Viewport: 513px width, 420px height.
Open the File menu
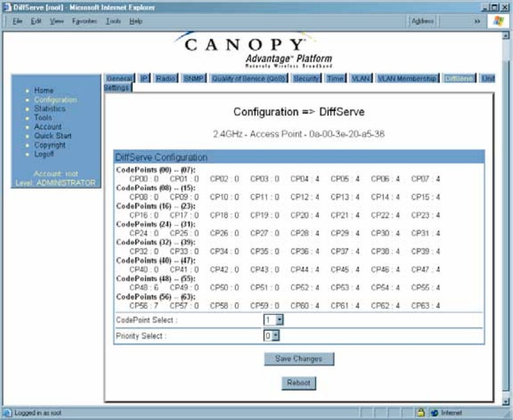17,21
